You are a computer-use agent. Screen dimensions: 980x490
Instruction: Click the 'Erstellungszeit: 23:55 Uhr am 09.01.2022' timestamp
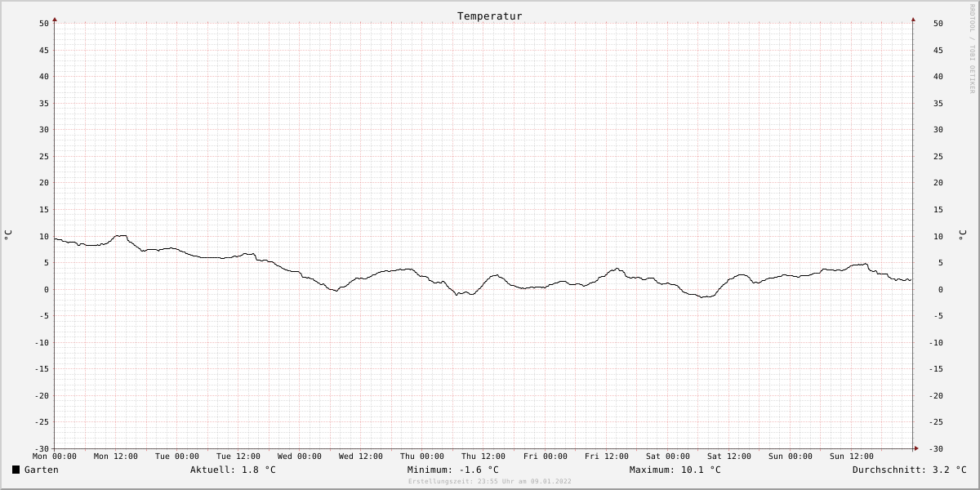pos(490,482)
